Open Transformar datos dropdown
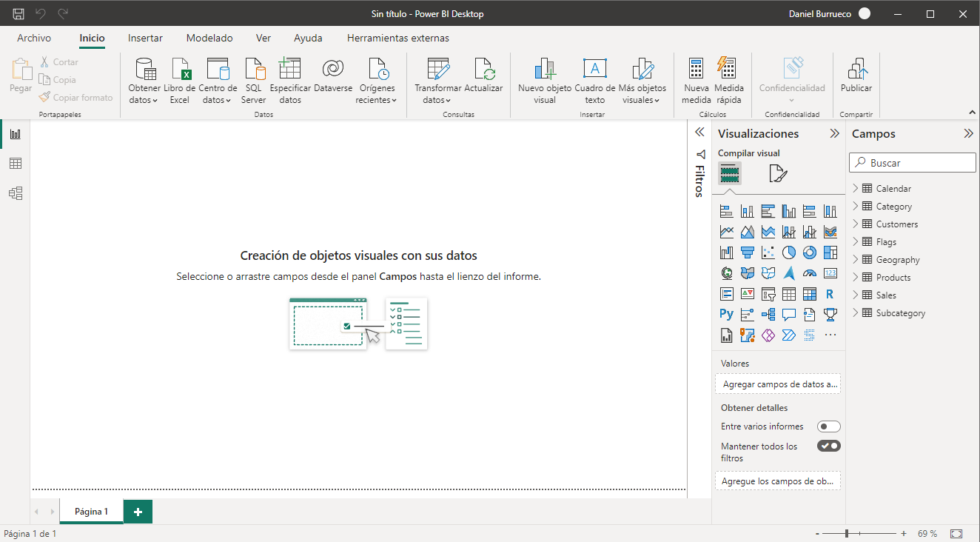The width and height of the screenshot is (980, 542). [437, 100]
